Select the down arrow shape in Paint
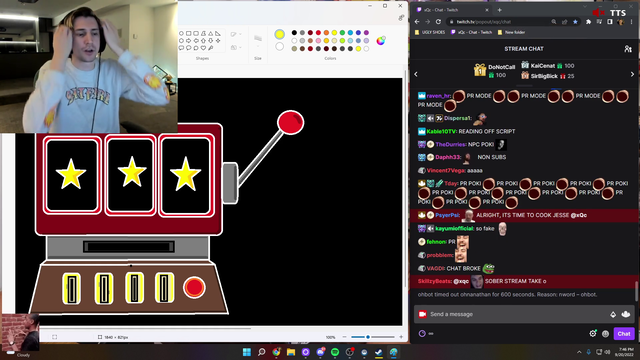Screen dimensions: 640x360 click(x=211, y=41)
